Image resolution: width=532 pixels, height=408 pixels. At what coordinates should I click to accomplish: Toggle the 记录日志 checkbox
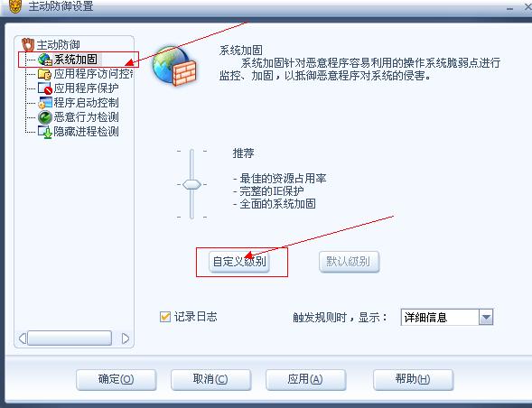[x=165, y=317]
